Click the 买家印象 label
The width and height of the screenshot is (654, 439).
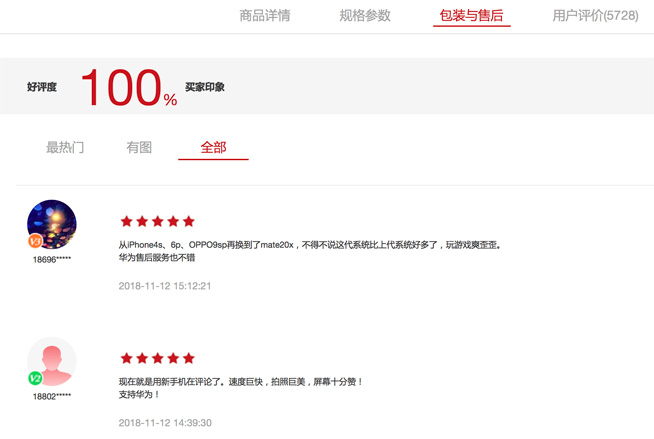(x=205, y=87)
